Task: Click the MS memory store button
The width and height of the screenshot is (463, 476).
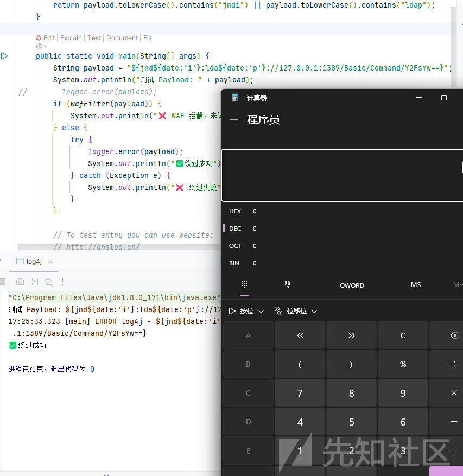Action: (416, 285)
